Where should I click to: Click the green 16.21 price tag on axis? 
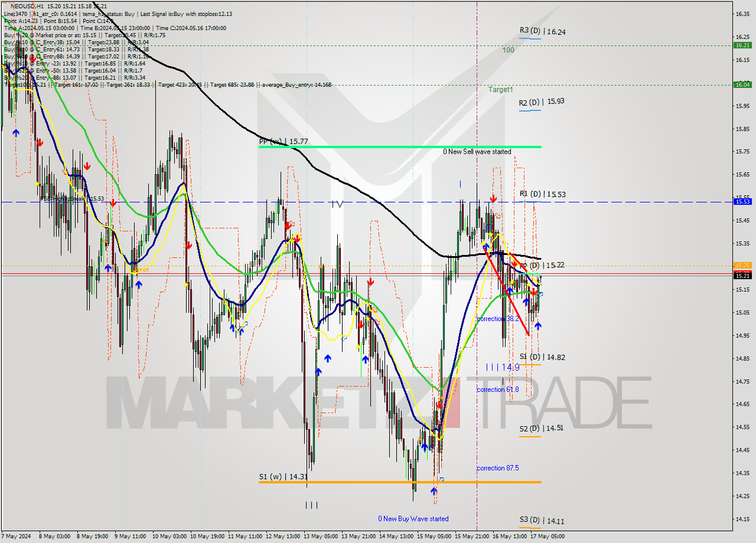click(x=742, y=45)
